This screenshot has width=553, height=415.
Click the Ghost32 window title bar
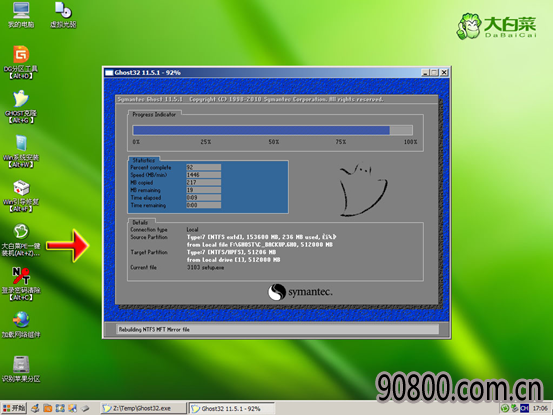pos(262,72)
